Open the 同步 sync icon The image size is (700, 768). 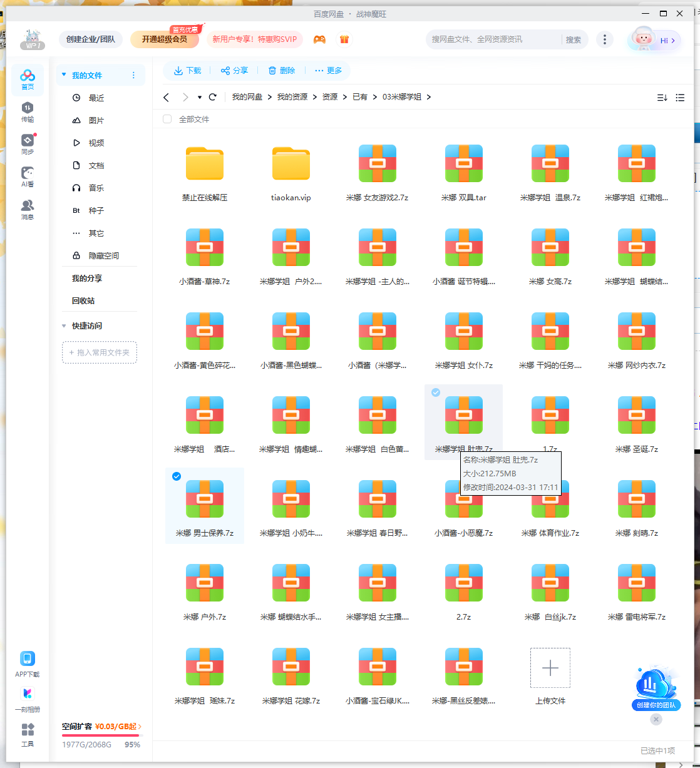click(x=28, y=145)
